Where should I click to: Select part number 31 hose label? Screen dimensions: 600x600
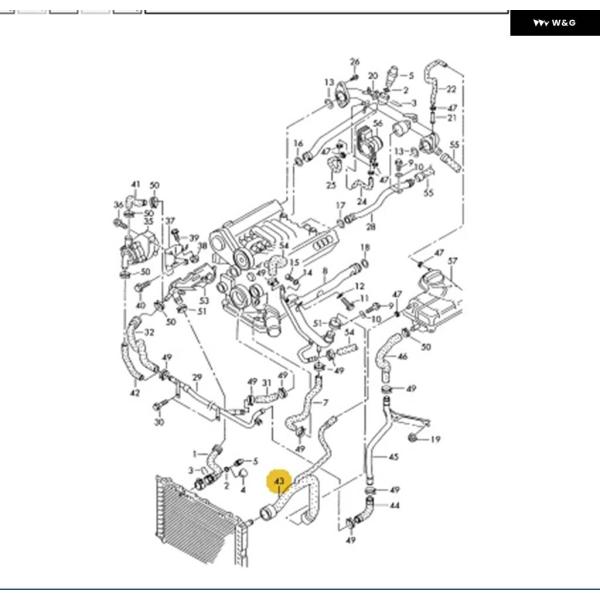(267, 383)
